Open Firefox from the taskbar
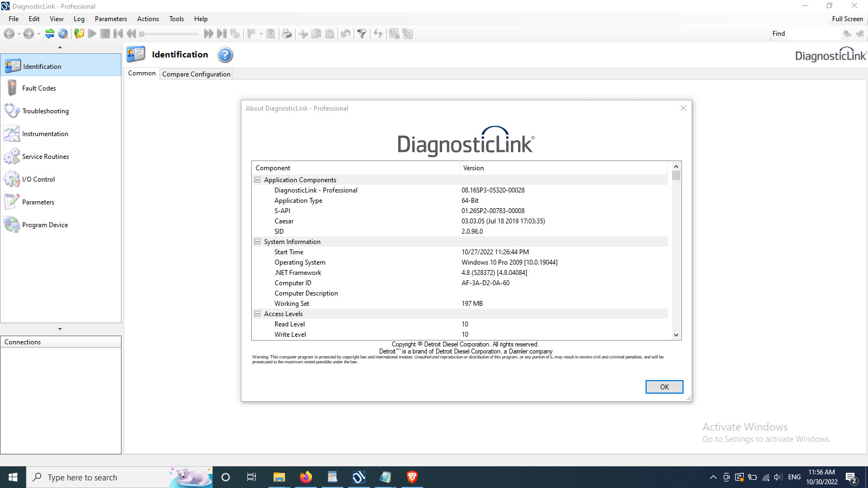 pos(306,477)
